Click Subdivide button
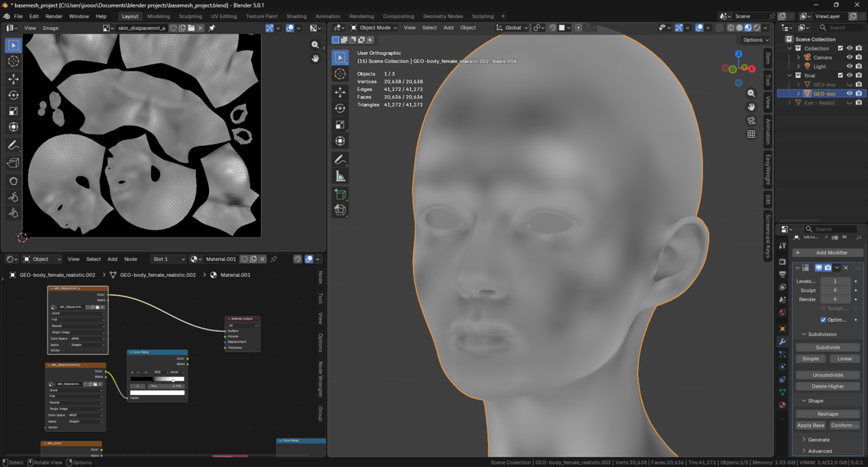 click(828, 348)
